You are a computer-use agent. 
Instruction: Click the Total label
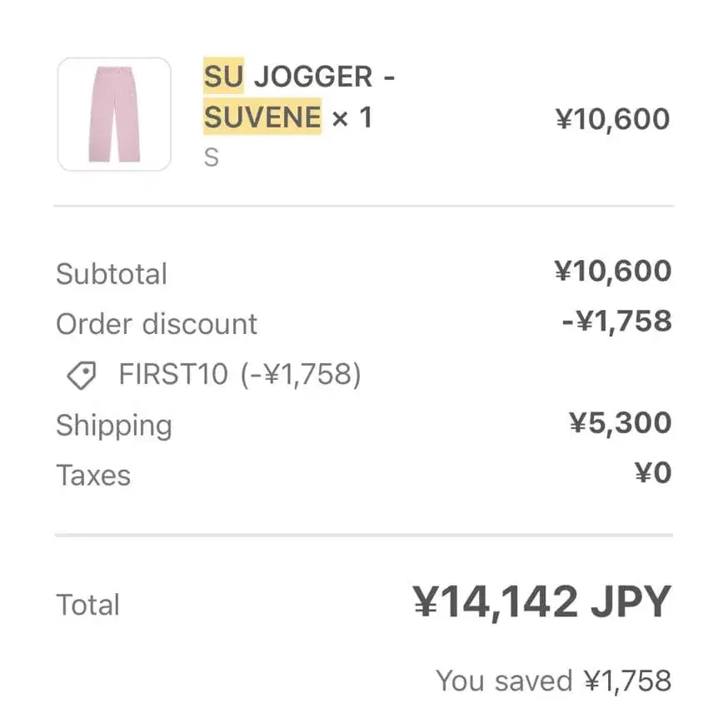pos(87,605)
